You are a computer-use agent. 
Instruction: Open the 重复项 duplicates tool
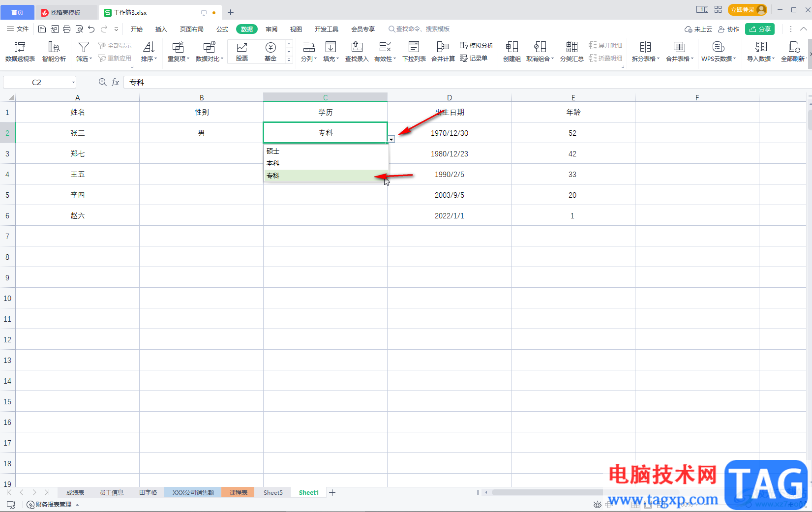point(178,52)
